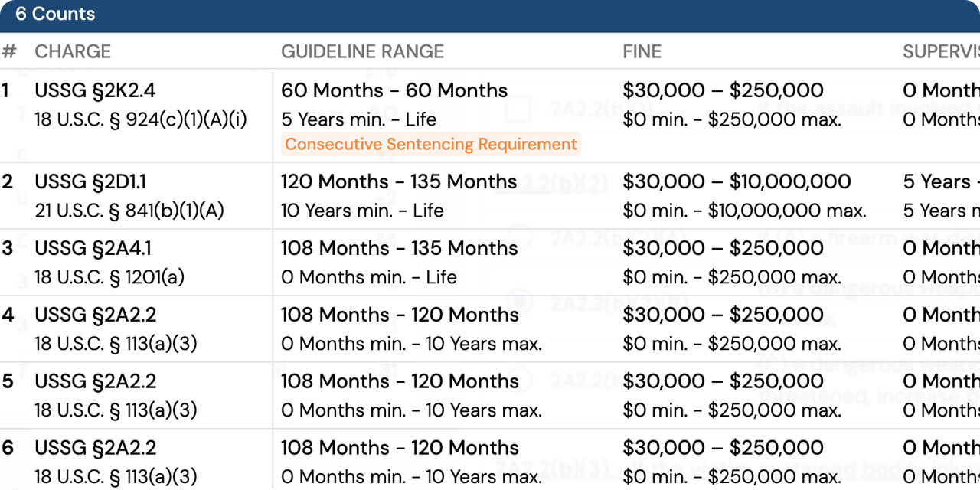Select the 2A2.2(b)(2)(B) dangerous weapon option

pos(518,300)
